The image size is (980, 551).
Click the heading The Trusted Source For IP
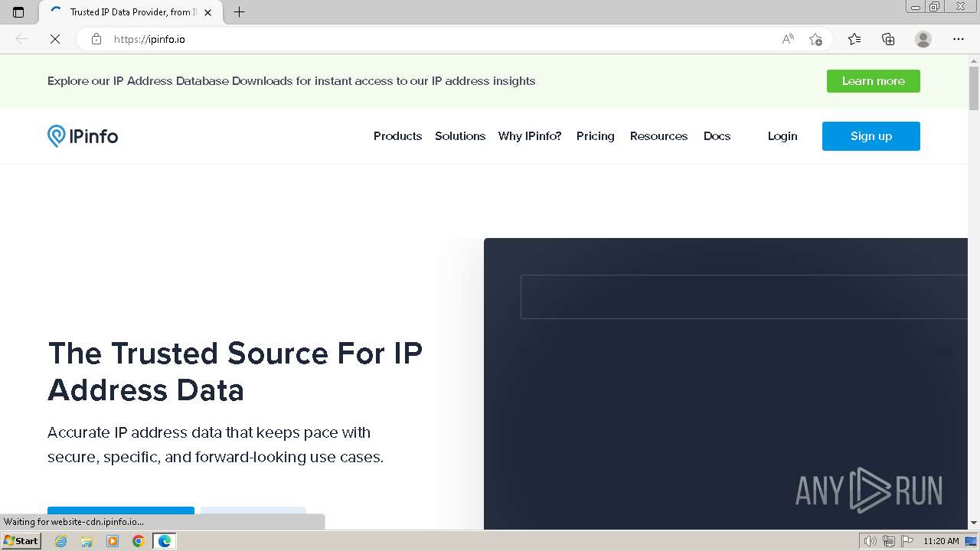235,372
